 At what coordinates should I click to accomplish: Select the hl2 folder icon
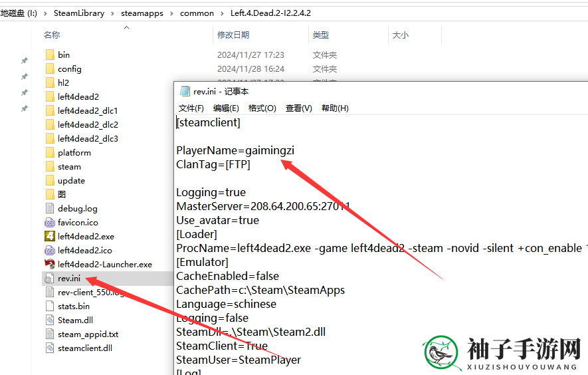[50, 82]
